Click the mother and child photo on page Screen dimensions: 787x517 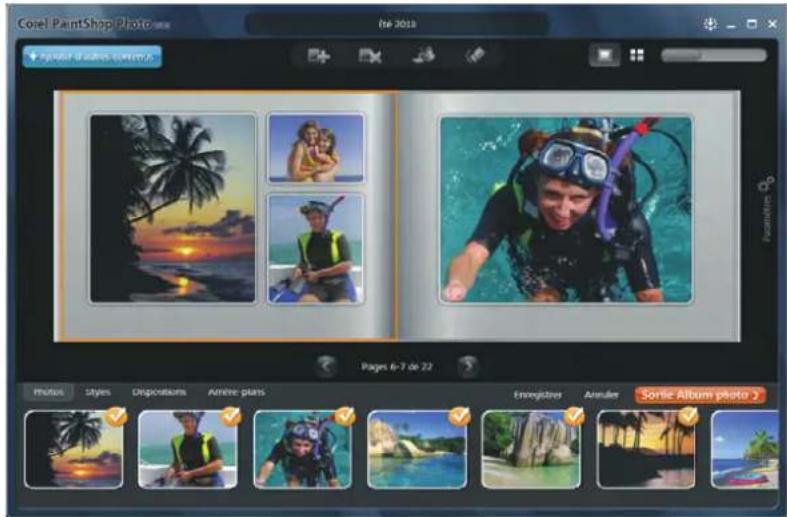[316, 148]
